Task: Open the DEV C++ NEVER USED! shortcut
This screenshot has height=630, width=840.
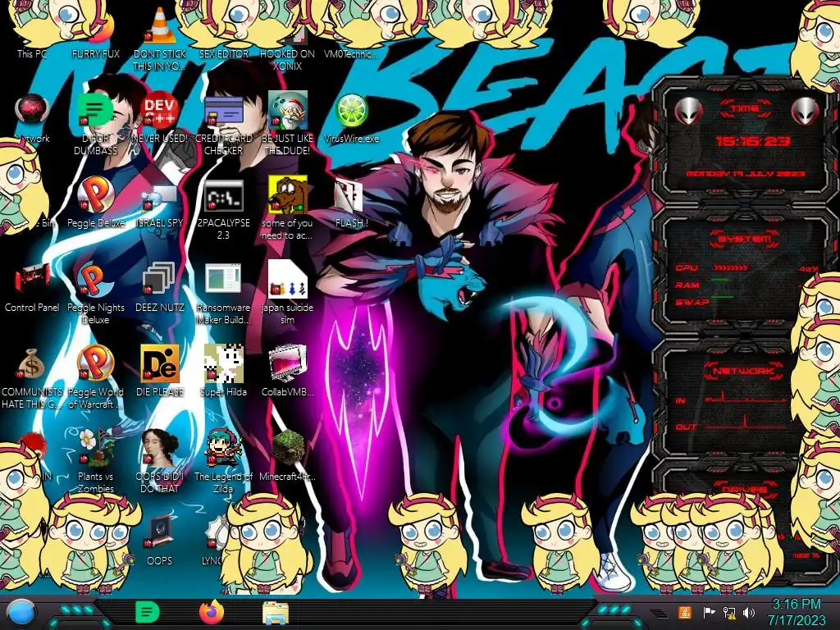Action: coord(160,110)
